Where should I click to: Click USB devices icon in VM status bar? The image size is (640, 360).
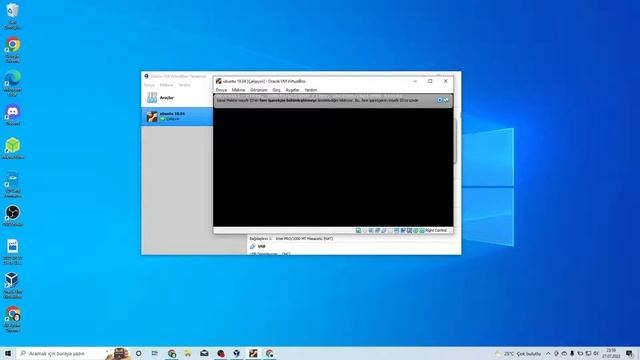click(x=384, y=231)
